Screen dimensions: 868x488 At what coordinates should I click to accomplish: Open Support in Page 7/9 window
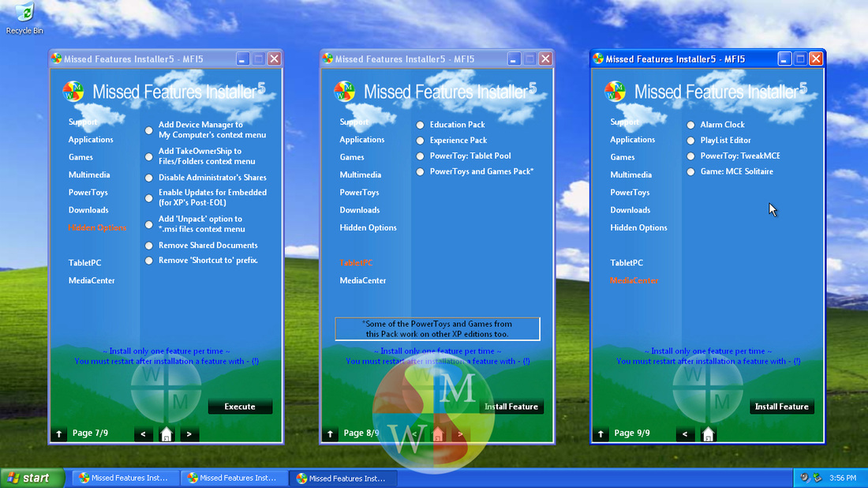point(83,122)
